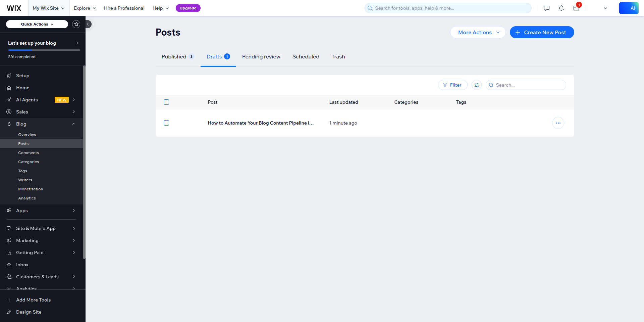
Task: Switch to the Scheduled tab
Action: point(306,57)
